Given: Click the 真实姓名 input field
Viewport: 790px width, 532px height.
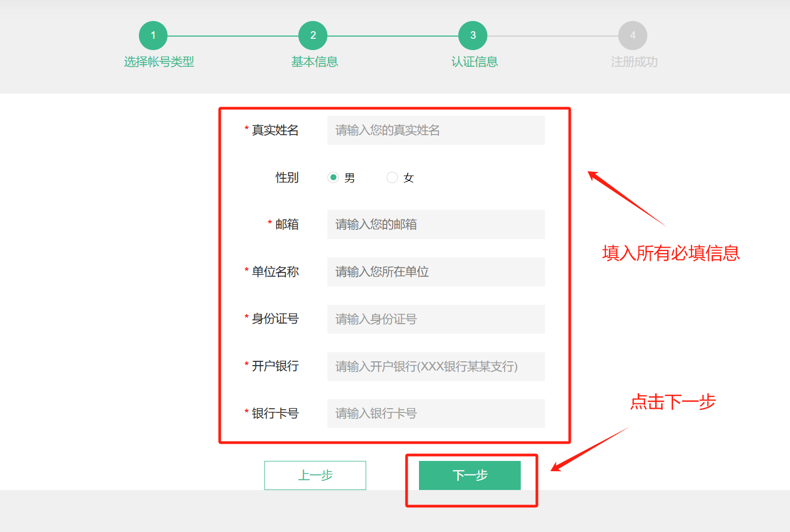Looking at the screenshot, I should pyautogui.click(x=436, y=130).
